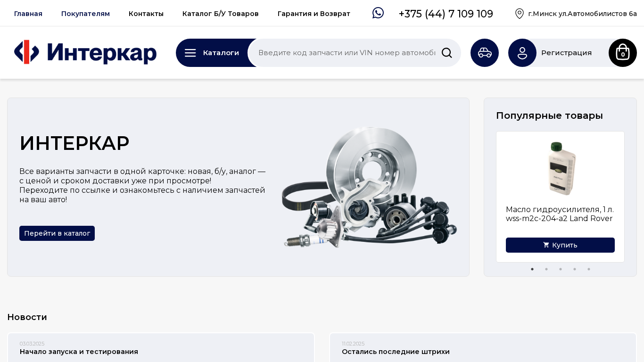644x362 pixels.
Task: Open the shopping bag cart icon
Action: pos(623,53)
